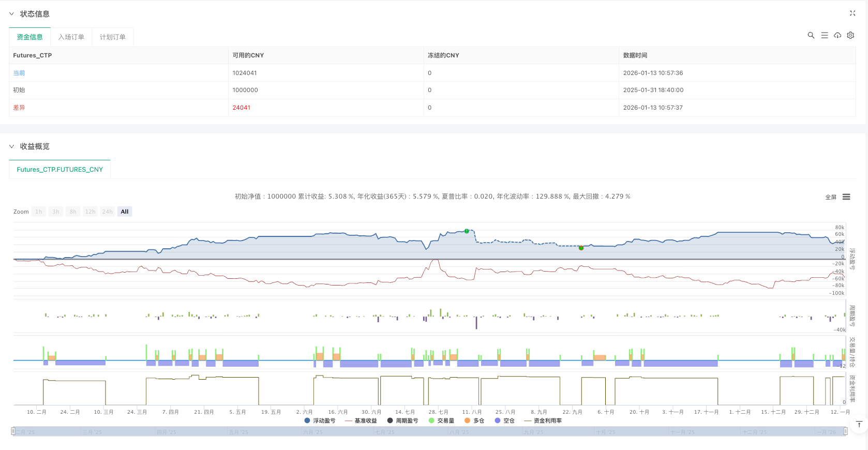
Task: Click the collapse-arrows icon at top right
Action: [852, 13]
